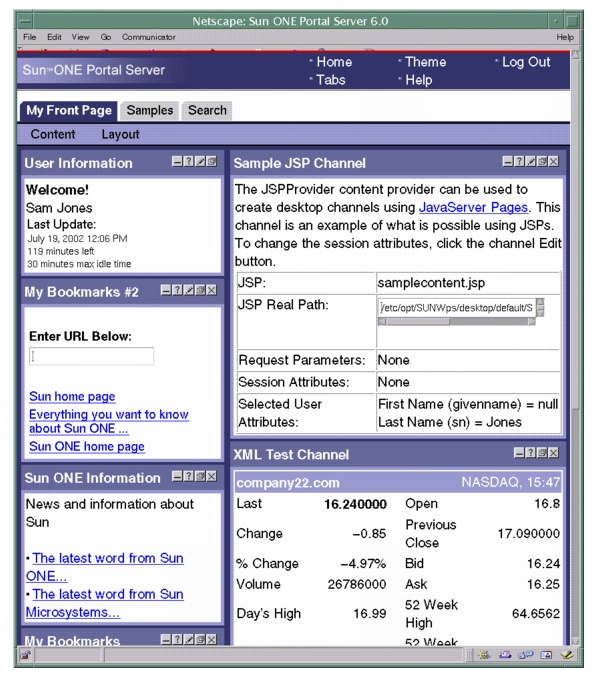Follow the JavaServer Pages link
This screenshot has width=600, height=680.
[x=473, y=207]
